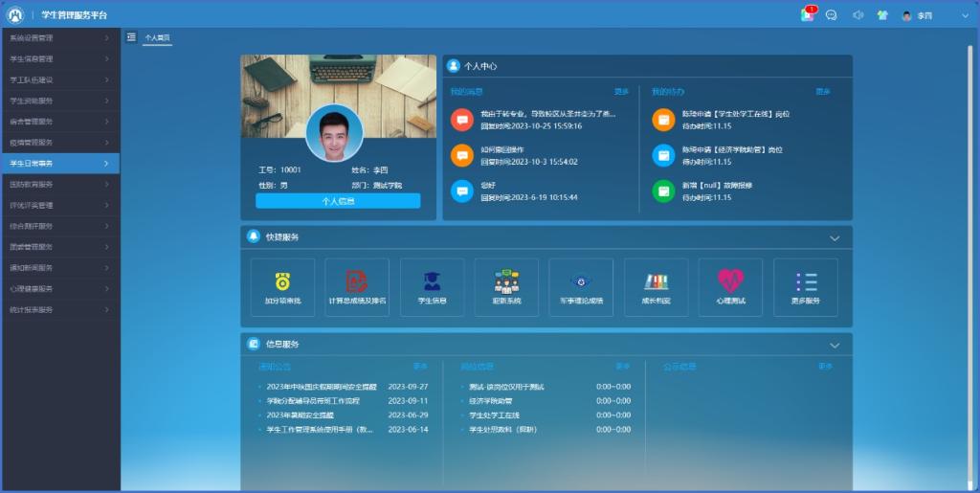Open the 成长档案 books icon
This screenshot has width=980, height=493.
(x=656, y=282)
